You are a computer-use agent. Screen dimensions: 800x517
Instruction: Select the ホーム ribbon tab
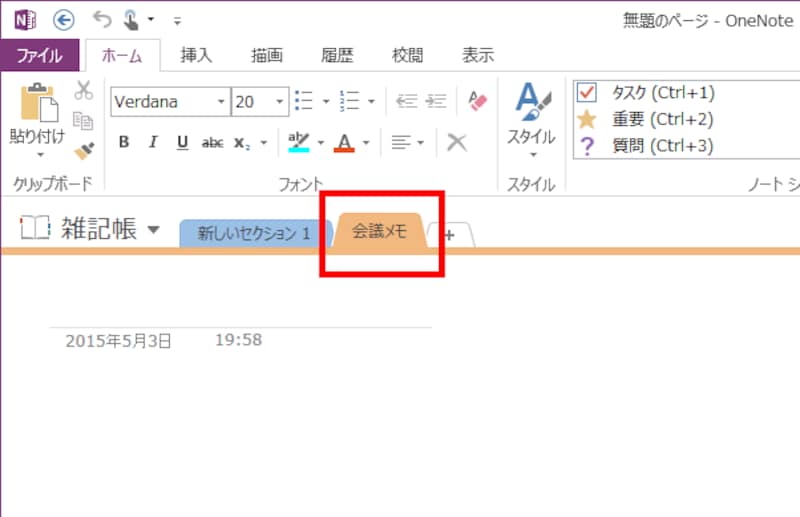(x=122, y=55)
